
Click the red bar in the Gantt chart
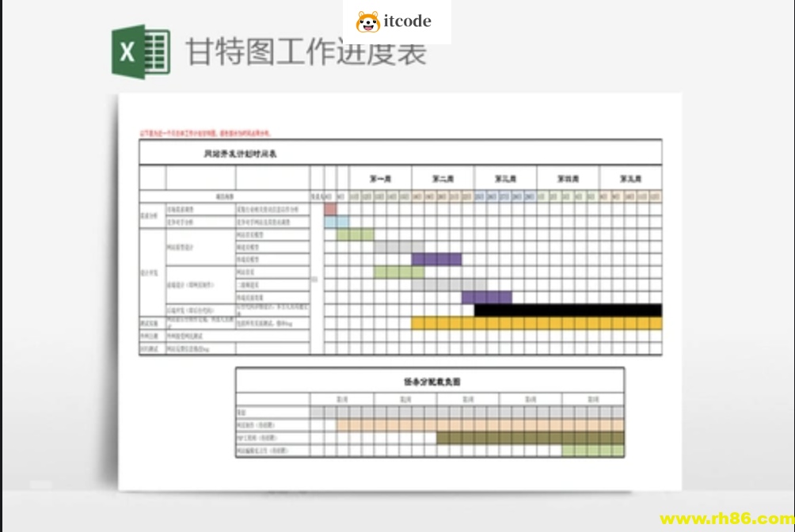coord(330,209)
